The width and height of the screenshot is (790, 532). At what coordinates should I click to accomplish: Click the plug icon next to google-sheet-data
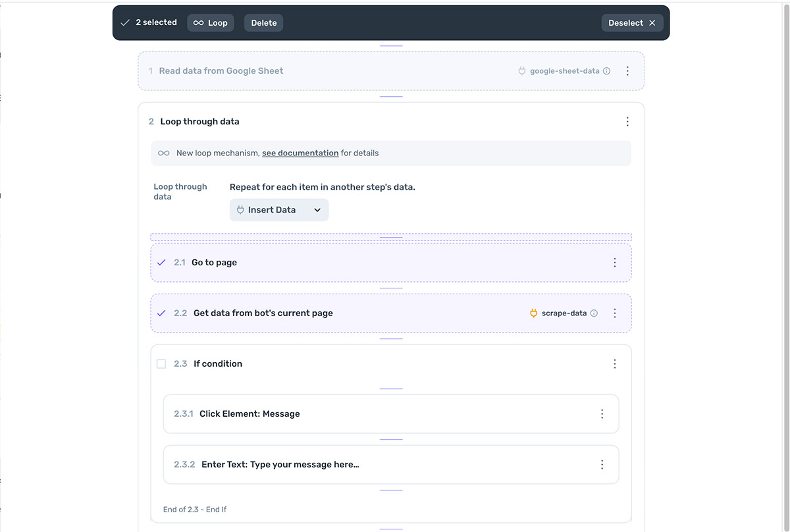[522, 71]
